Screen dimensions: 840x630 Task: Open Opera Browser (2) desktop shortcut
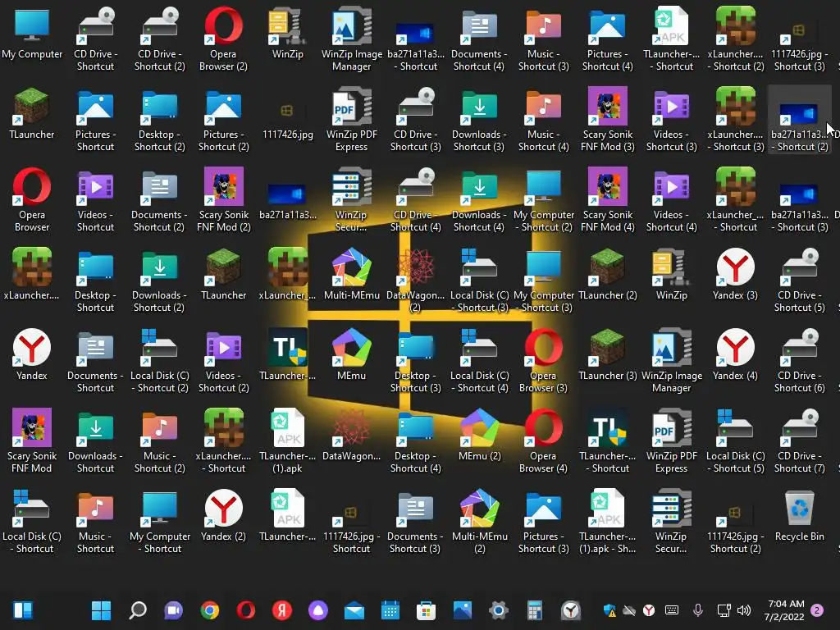(223, 38)
